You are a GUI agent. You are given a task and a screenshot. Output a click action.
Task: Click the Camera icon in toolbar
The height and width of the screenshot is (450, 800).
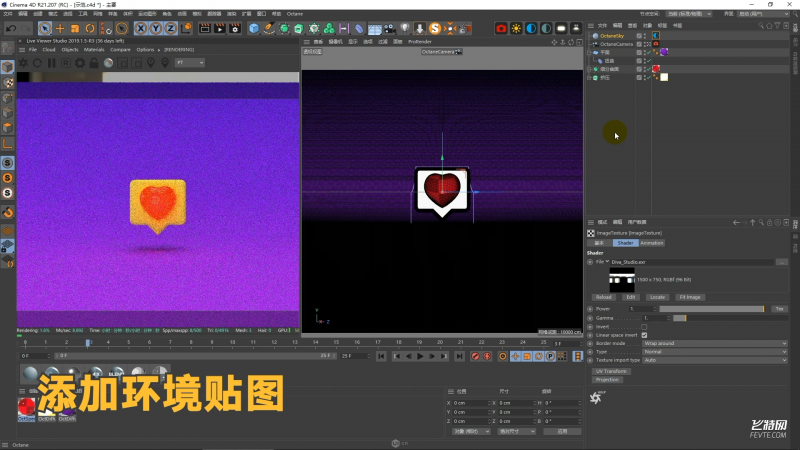point(389,29)
